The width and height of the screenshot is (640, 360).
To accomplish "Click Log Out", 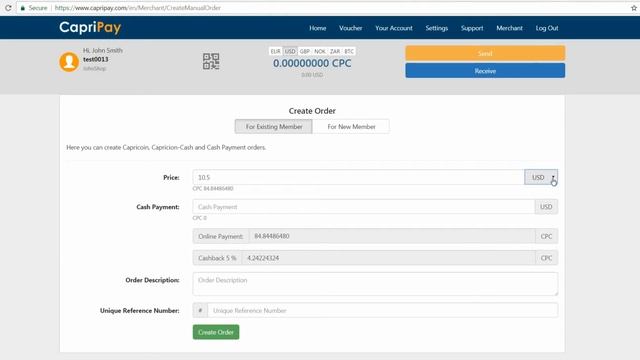I will pyautogui.click(x=547, y=28).
